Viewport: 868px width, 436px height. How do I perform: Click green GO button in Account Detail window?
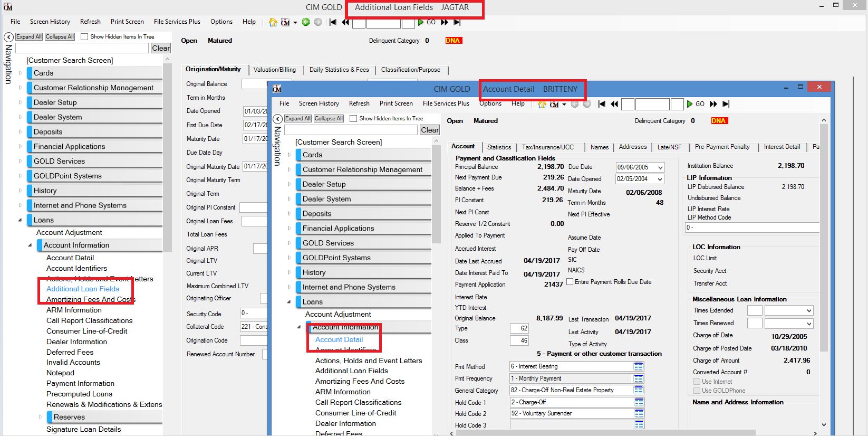tap(696, 104)
